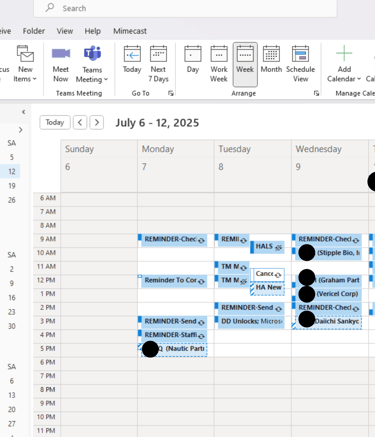Viewport: 375px width, 437px height.
Task: Open the New Items dropdown
Action: point(25,64)
